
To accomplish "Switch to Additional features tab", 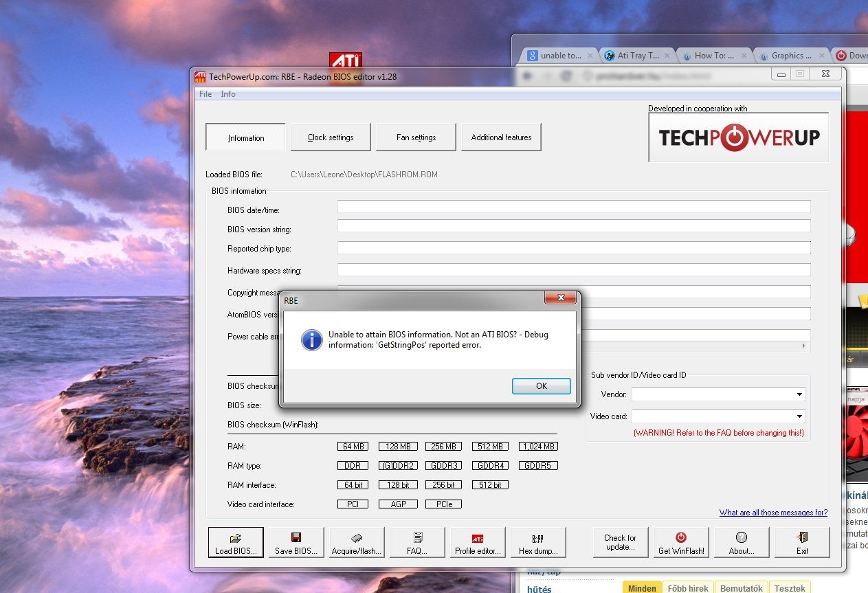I will pos(501,137).
